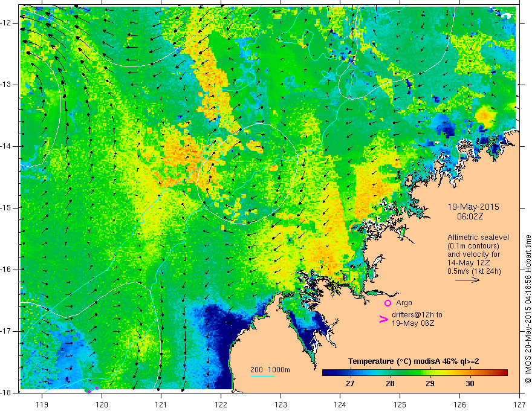Click the '124' longitude axis label
Viewport: 532px width, 411px height.
pos(340,404)
